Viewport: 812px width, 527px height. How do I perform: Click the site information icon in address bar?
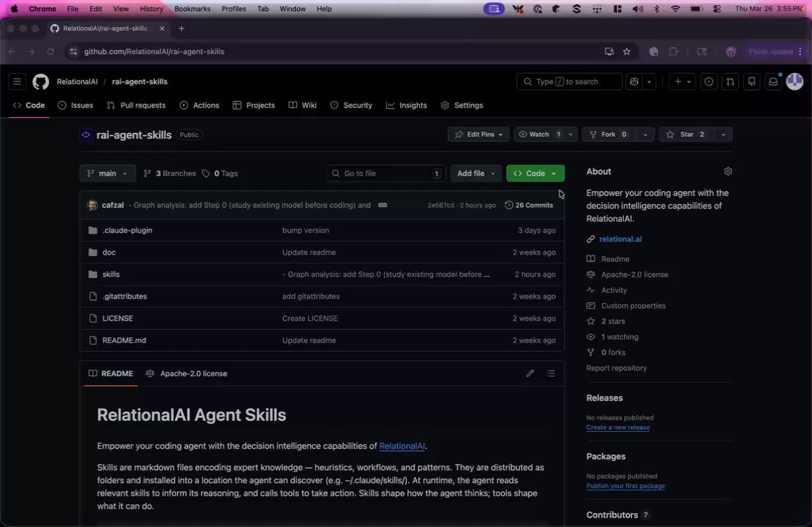tap(74, 51)
